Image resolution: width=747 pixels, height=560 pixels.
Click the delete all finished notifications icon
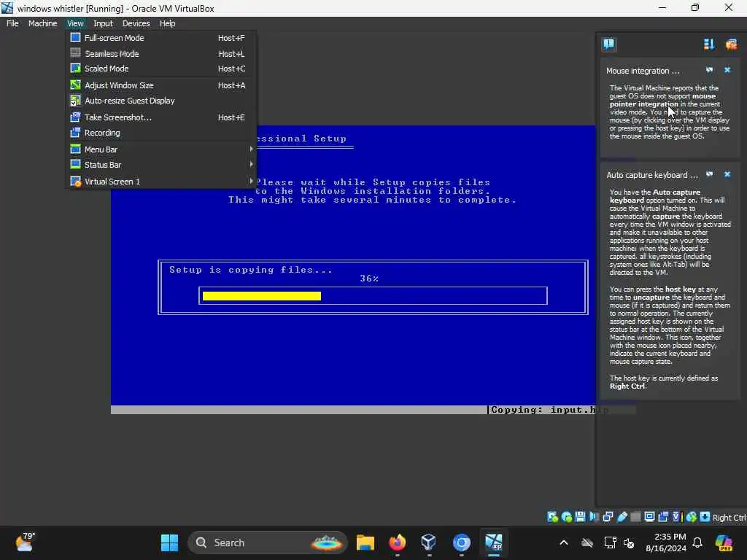click(731, 44)
